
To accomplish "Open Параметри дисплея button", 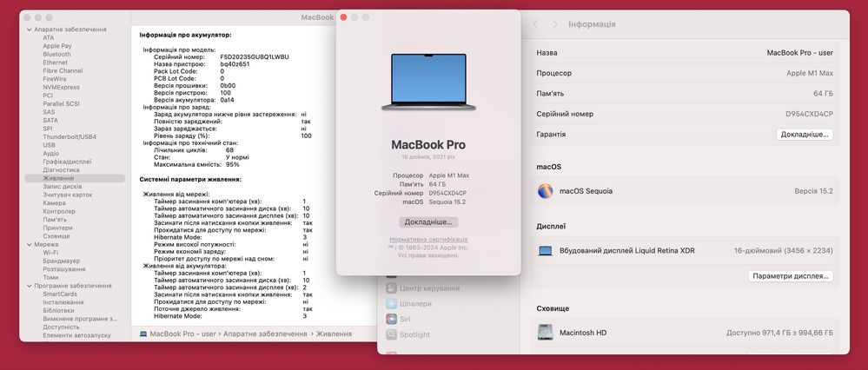I will [x=791, y=275].
